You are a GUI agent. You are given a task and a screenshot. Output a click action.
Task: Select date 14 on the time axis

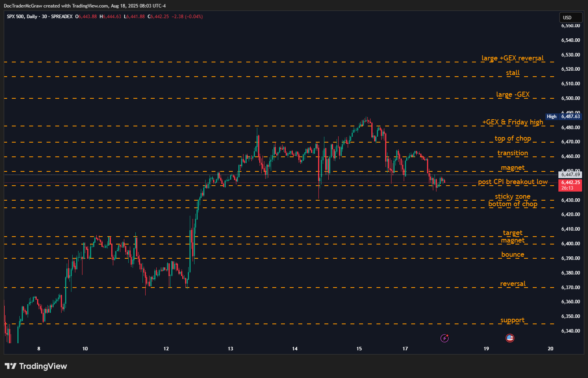click(x=295, y=349)
